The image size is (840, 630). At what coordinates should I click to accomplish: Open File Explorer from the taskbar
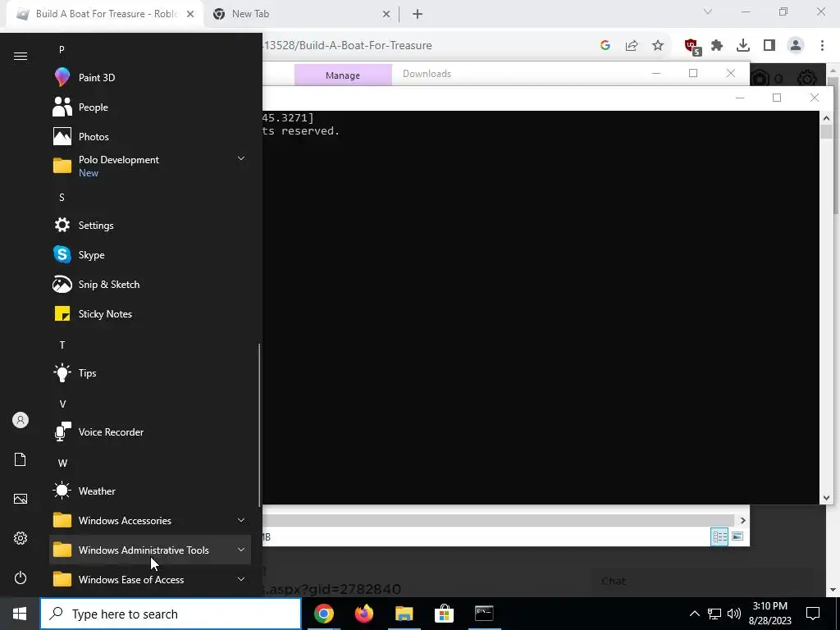pos(404,614)
